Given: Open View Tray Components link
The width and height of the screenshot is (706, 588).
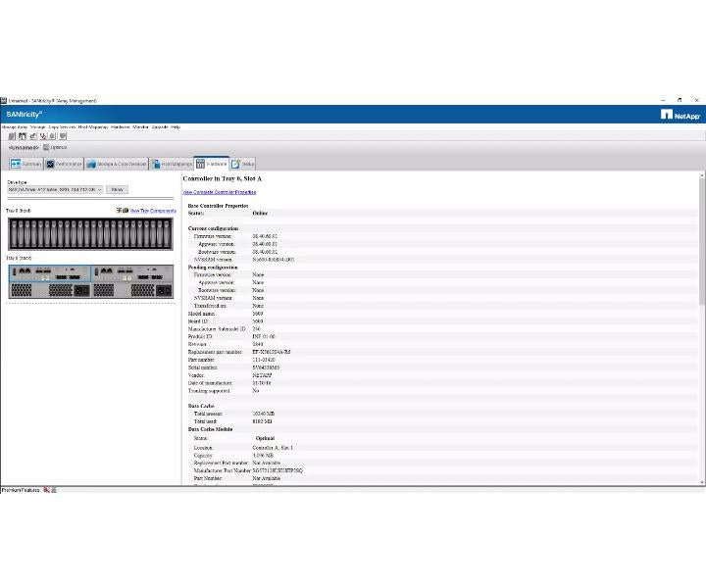Looking at the screenshot, I should click(x=153, y=211).
